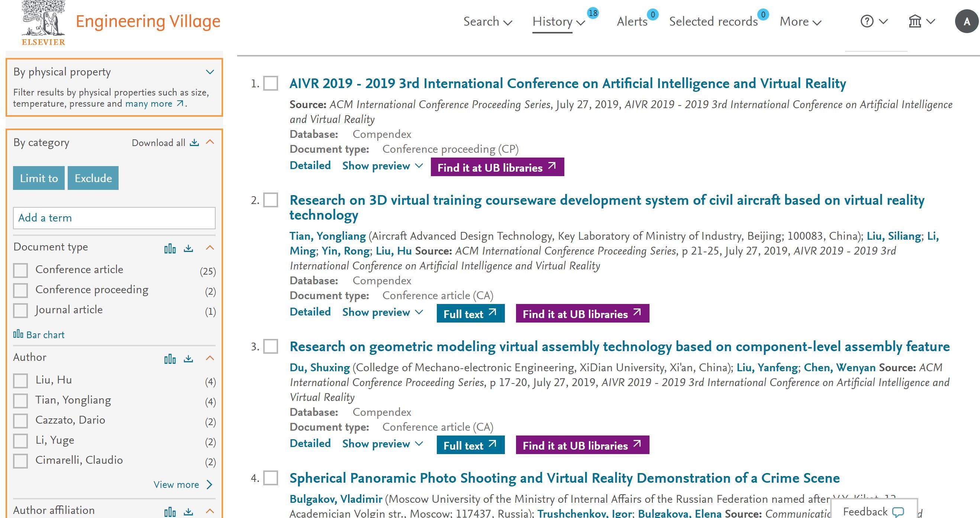
Task: Download all category facets icon
Action: tap(194, 143)
